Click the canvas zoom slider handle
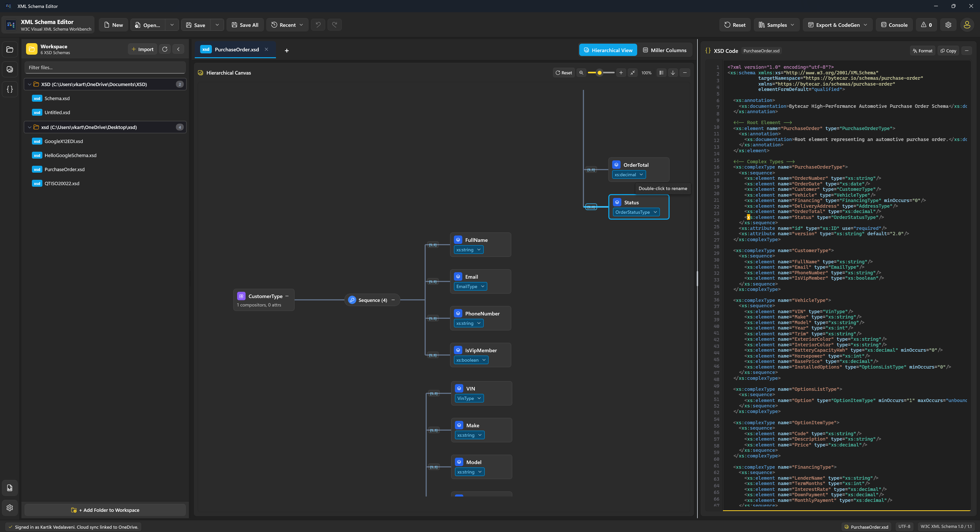This screenshot has height=532, width=980. [600, 73]
